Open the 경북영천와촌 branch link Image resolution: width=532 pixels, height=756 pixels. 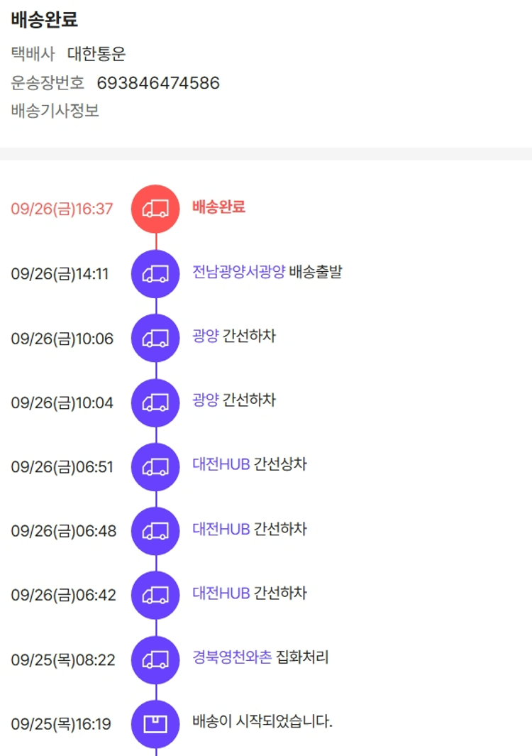click(x=232, y=657)
